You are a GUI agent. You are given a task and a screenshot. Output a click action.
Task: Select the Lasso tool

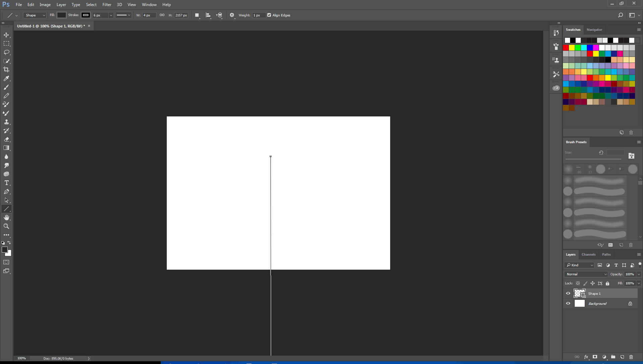pyautogui.click(x=6, y=52)
